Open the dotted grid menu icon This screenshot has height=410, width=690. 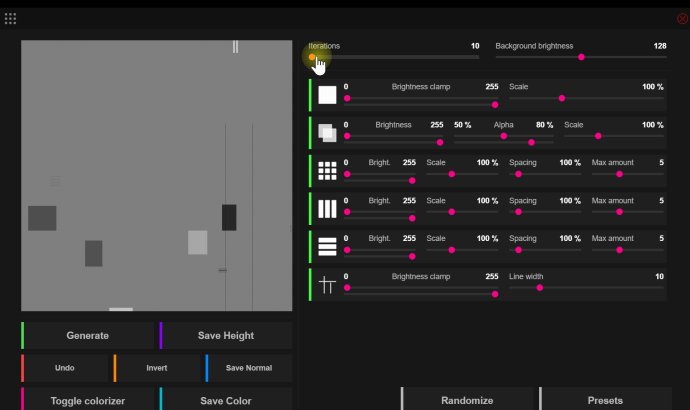pyautogui.click(x=11, y=18)
